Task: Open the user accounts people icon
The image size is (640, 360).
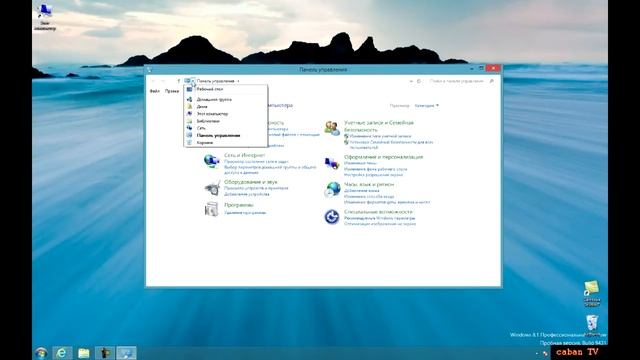Action: 332,128
